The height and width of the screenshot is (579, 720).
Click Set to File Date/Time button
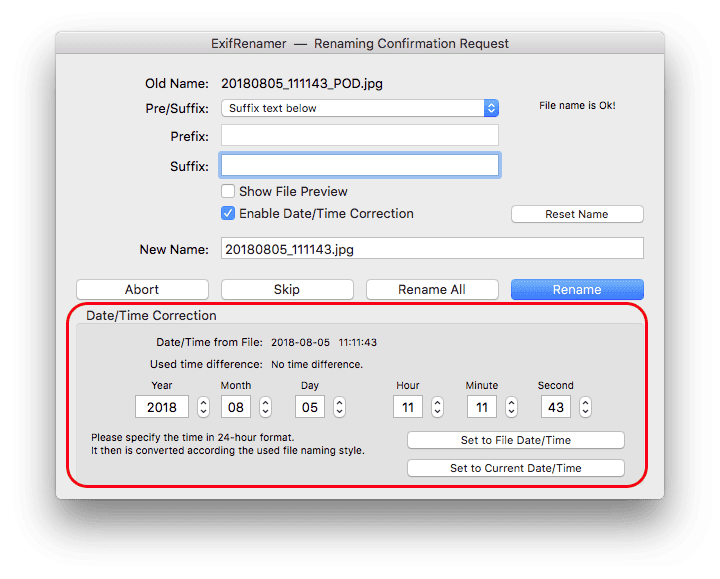(516, 440)
